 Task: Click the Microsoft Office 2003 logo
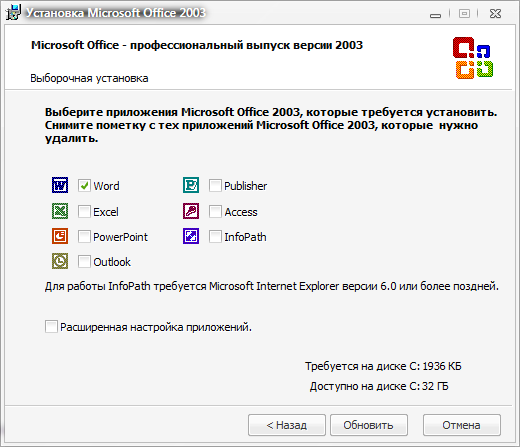click(x=473, y=58)
